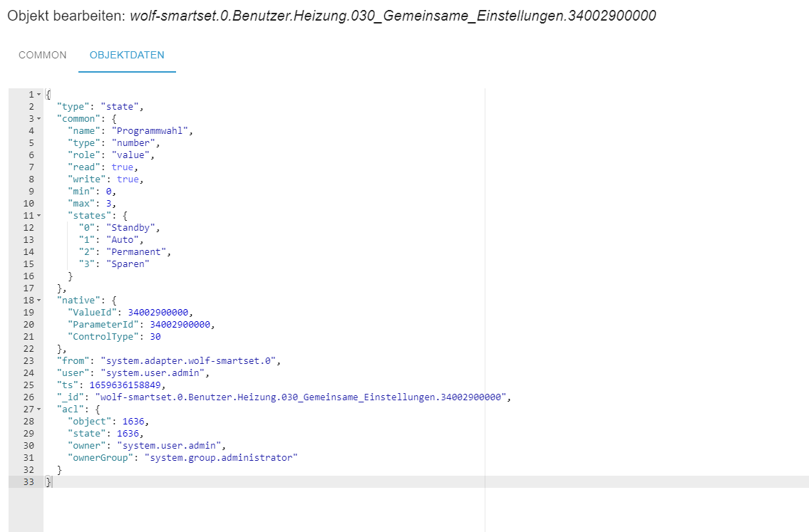Image resolution: width=809 pixels, height=532 pixels.
Task: Click the "Sparen" state text
Action: click(128, 264)
